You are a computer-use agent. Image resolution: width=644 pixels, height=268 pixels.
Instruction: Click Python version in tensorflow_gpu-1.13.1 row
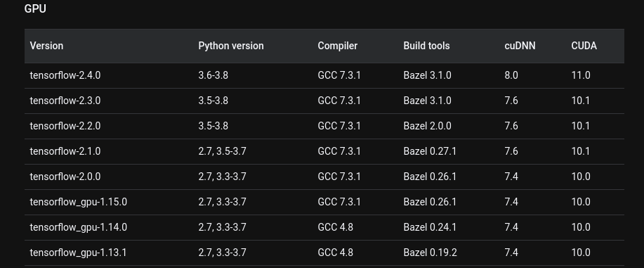point(222,253)
